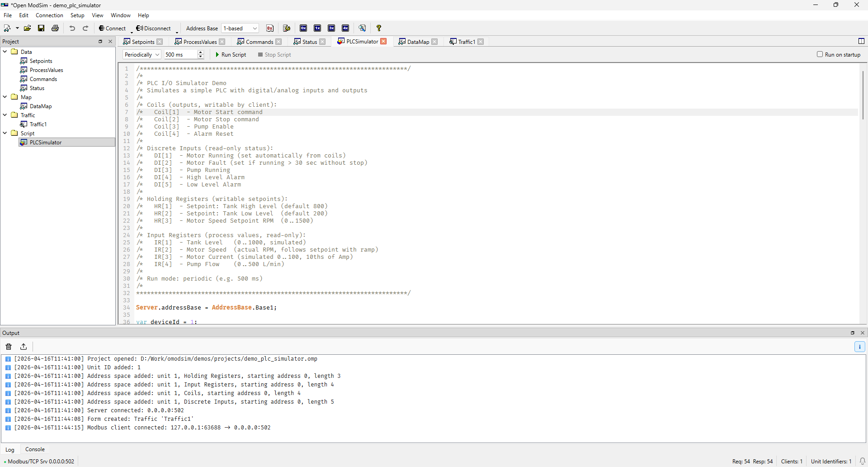Switch to the Console tab in Output

click(x=35, y=449)
